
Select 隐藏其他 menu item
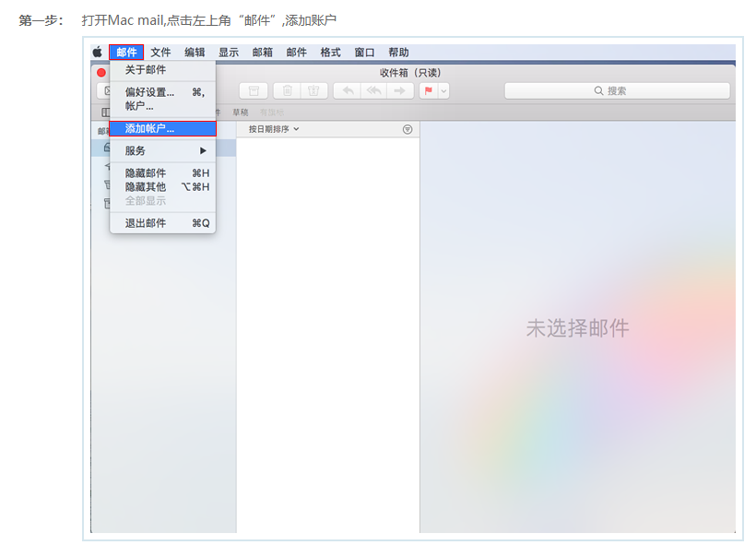[162, 187]
